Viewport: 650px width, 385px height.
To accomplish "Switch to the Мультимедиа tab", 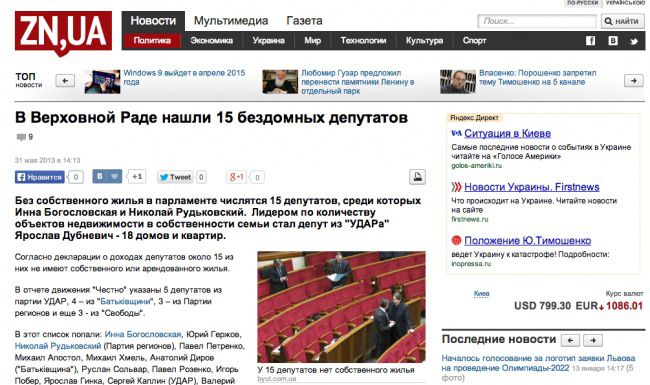I will pos(231,21).
